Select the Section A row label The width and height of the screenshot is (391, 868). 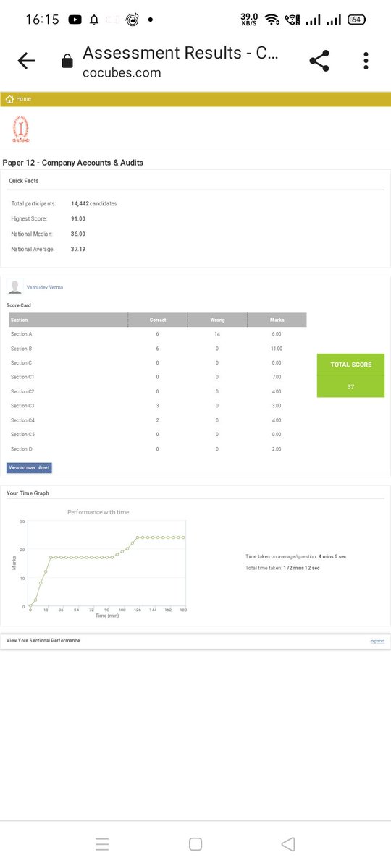point(22,334)
